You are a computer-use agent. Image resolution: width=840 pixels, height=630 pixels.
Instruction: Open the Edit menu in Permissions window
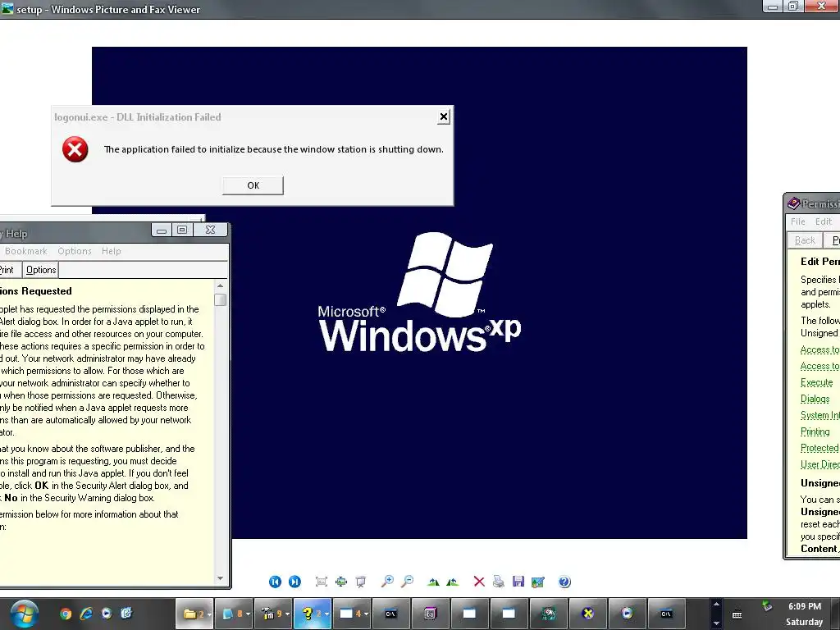click(x=824, y=221)
